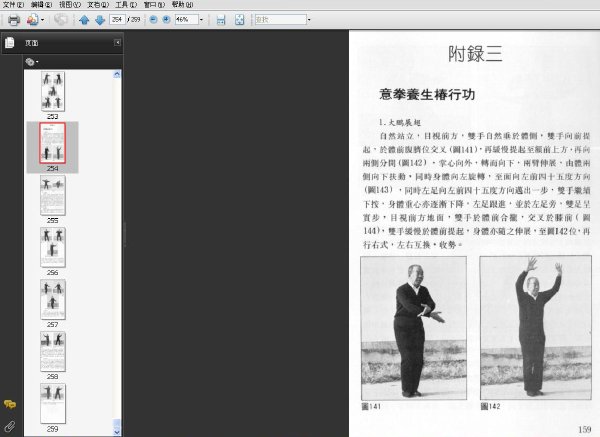Screen dimensions: 600x437
Task: Open the 视图 (View) menu
Action: click(70, 5)
